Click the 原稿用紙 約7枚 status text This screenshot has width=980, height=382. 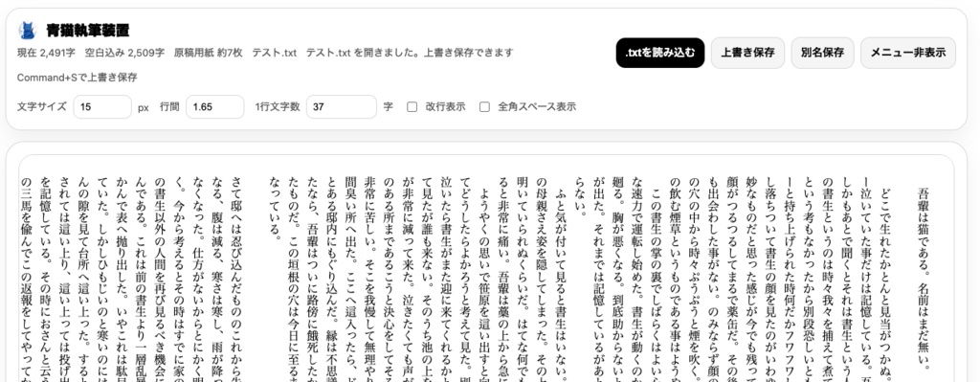pos(208,53)
